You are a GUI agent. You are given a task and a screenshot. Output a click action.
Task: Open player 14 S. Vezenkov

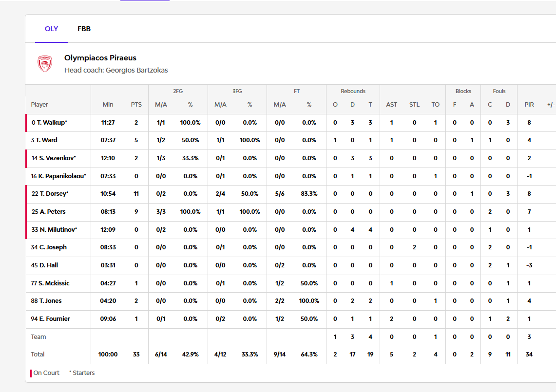point(54,158)
